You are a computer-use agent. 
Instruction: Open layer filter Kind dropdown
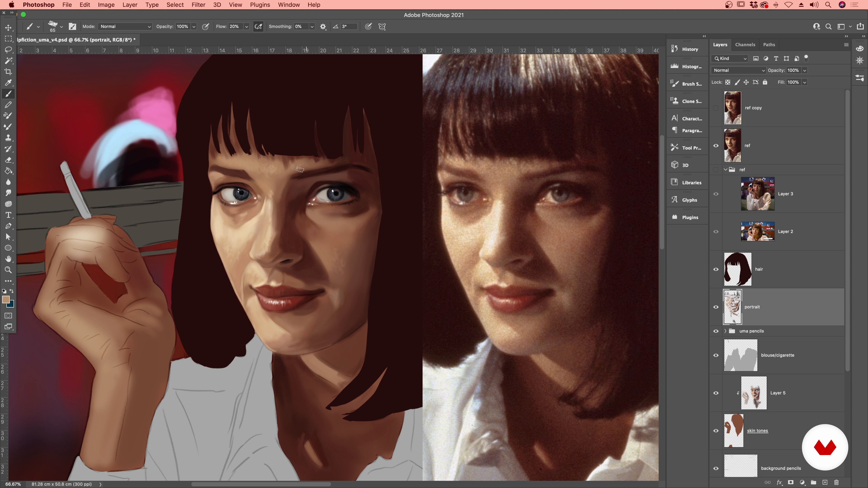729,59
